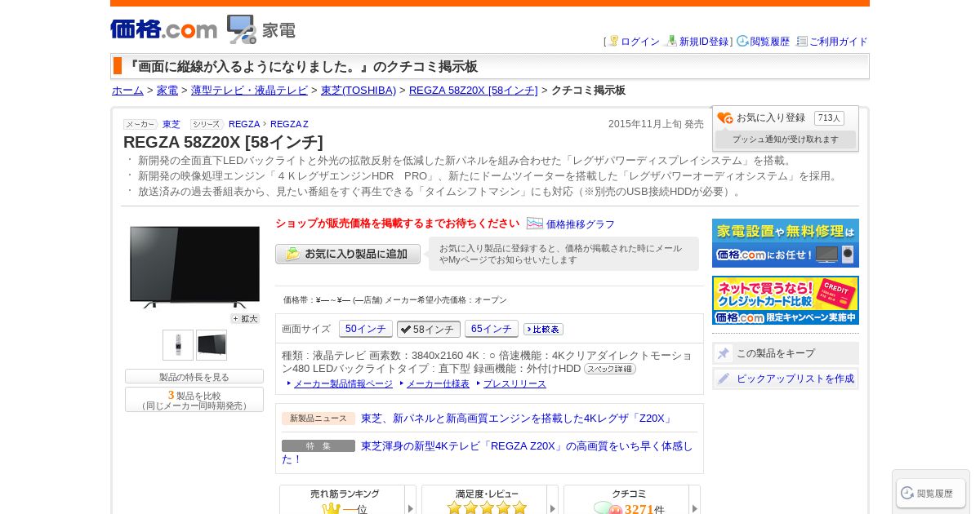This screenshot has width=980, height=514.
Task: Select the TV side-view thumbnail
Action: click(x=212, y=345)
